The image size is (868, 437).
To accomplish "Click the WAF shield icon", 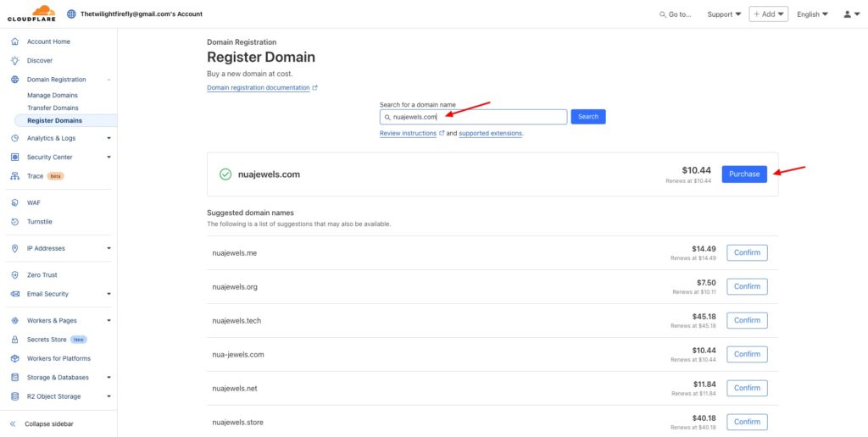I will 15,203.
